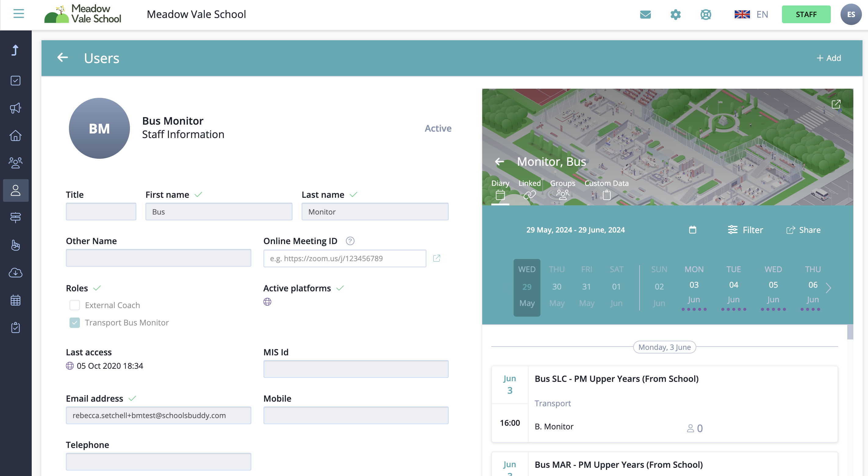Open the cloud download sidebar icon

click(16, 273)
